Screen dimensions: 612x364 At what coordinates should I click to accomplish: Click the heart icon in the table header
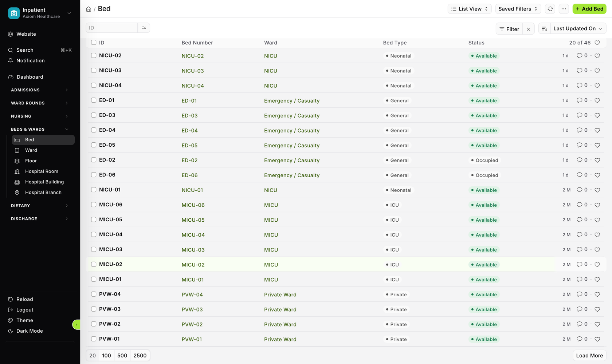[597, 43]
